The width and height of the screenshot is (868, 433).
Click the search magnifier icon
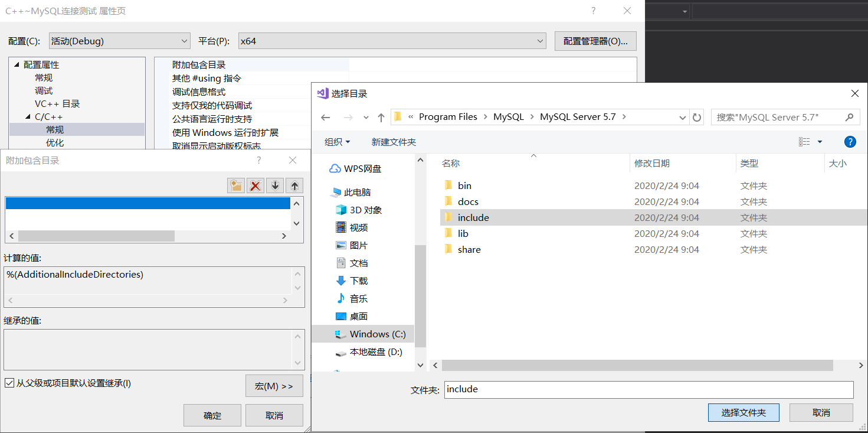(849, 117)
